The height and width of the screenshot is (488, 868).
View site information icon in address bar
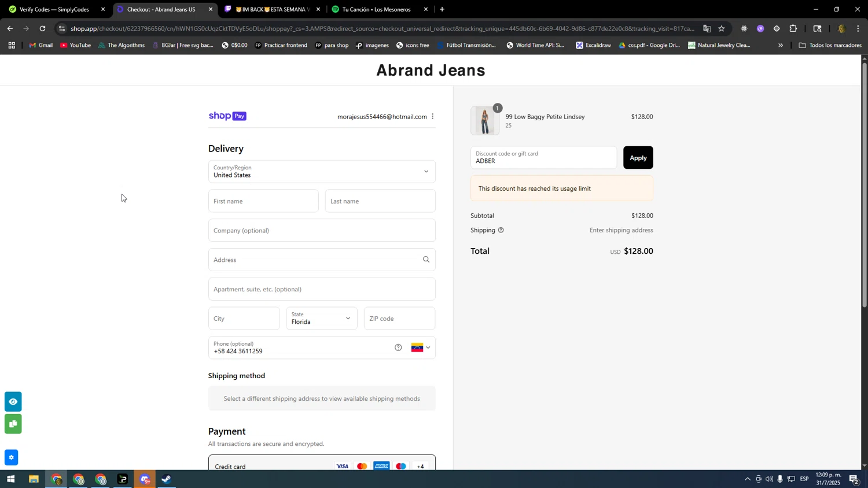62,28
